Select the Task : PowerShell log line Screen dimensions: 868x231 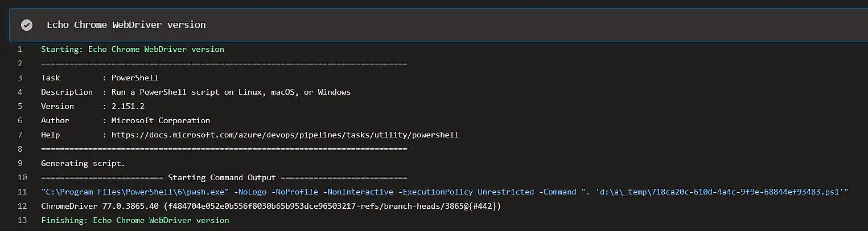pyautogui.click(x=100, y=78)
